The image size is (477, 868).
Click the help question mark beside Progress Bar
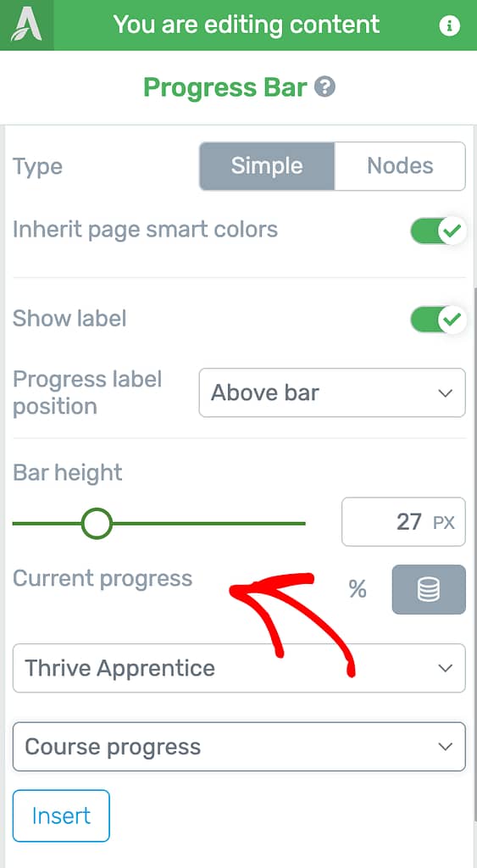coord(324,87)
